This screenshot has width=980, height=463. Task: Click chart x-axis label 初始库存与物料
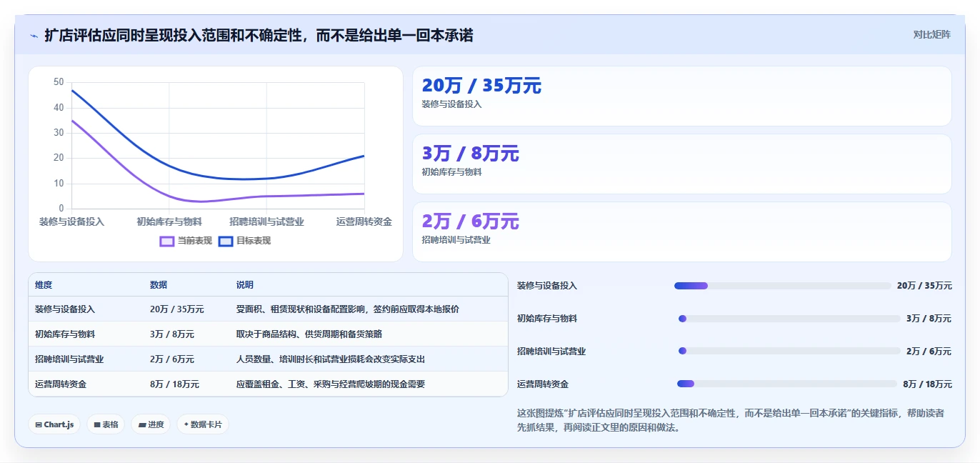169,222
